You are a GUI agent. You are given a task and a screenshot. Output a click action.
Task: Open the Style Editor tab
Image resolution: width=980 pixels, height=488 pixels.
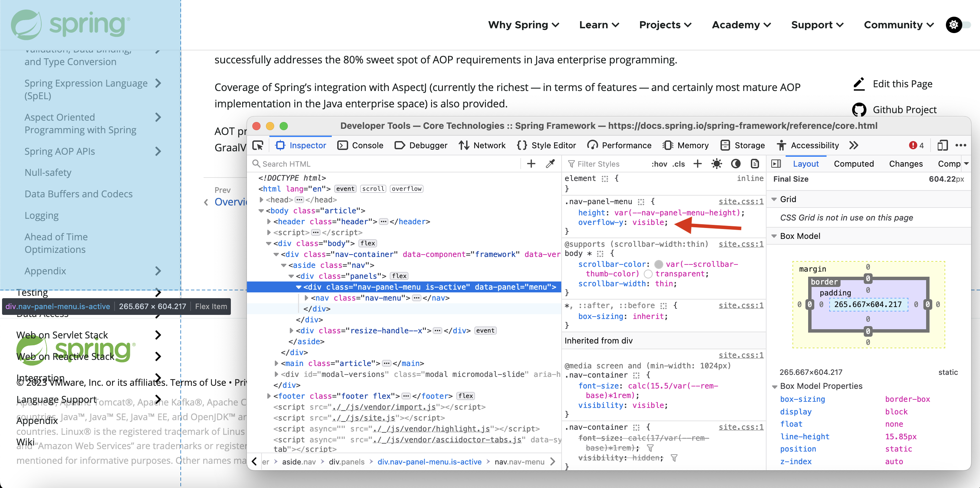click(546, 145)
